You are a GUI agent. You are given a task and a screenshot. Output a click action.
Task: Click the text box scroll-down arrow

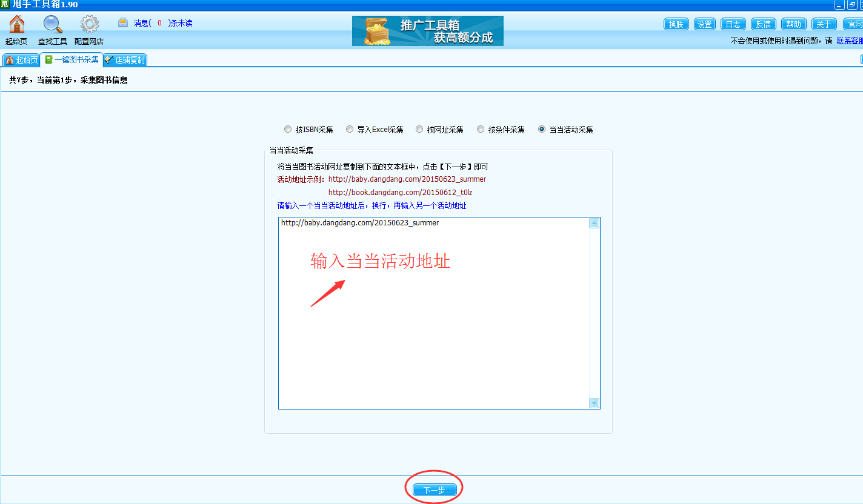(595, 403)
